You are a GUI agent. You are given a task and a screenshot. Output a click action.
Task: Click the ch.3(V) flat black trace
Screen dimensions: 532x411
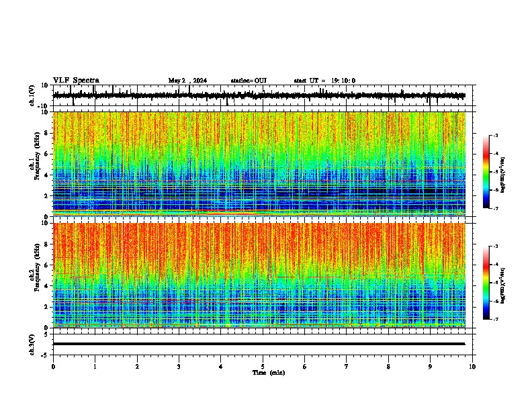259,344
